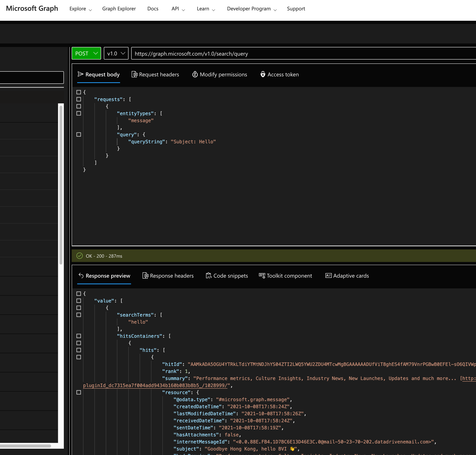The width and height of the screenshot is (476, 455).
Task: Open the v1.0 API version dropdown
Action: pos(116,53)
